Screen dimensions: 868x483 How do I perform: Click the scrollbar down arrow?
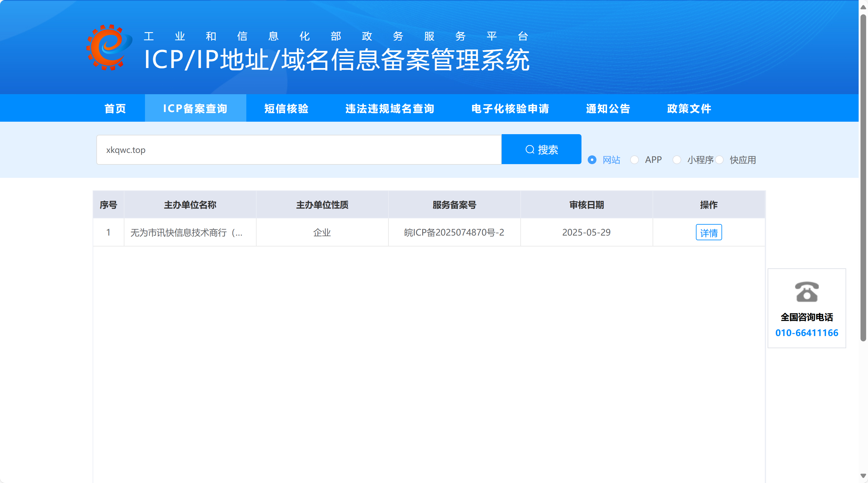click(x=863, y=476)
